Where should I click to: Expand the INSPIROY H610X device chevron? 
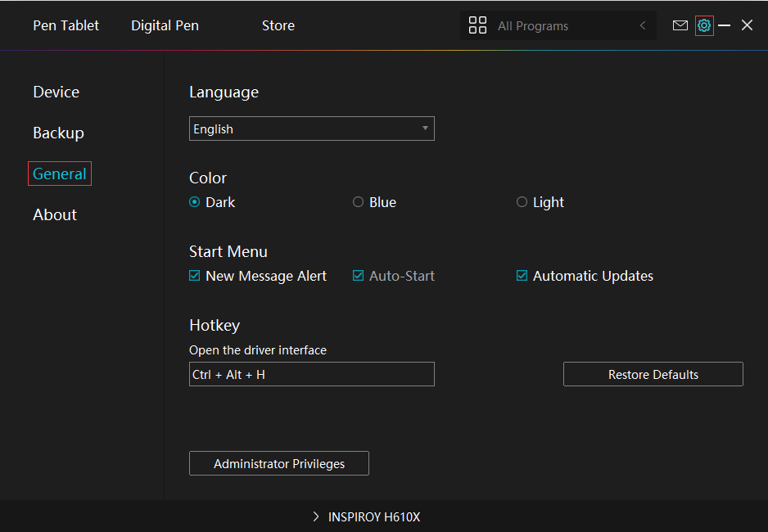pos(316,517)
